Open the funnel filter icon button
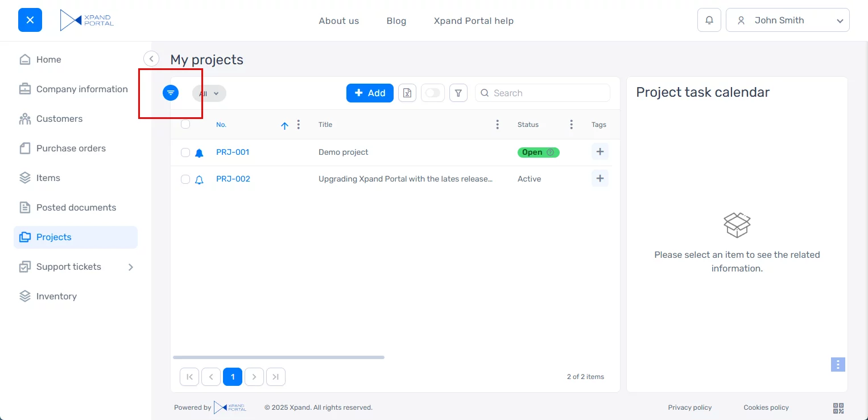 point(458,93)
